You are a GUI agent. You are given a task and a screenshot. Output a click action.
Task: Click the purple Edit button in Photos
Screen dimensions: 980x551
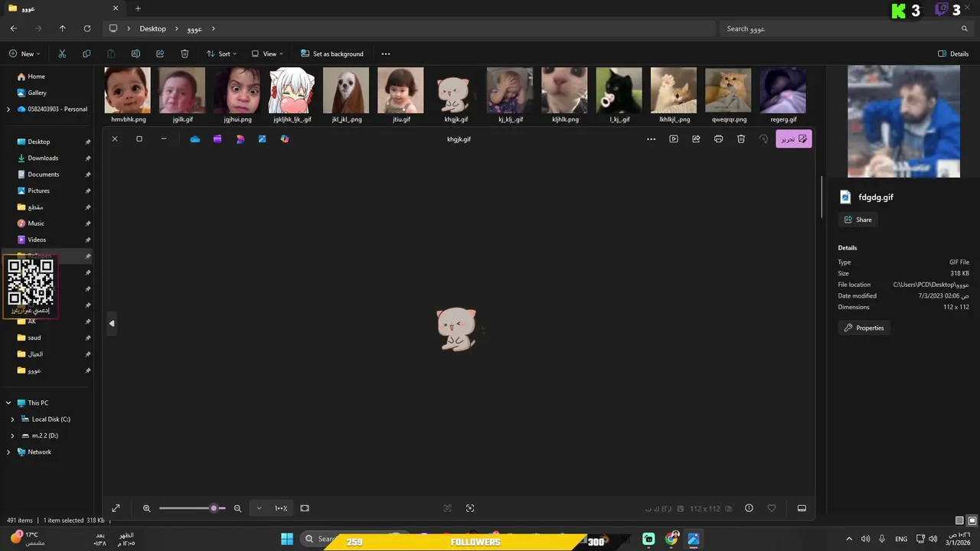(793, 139)
